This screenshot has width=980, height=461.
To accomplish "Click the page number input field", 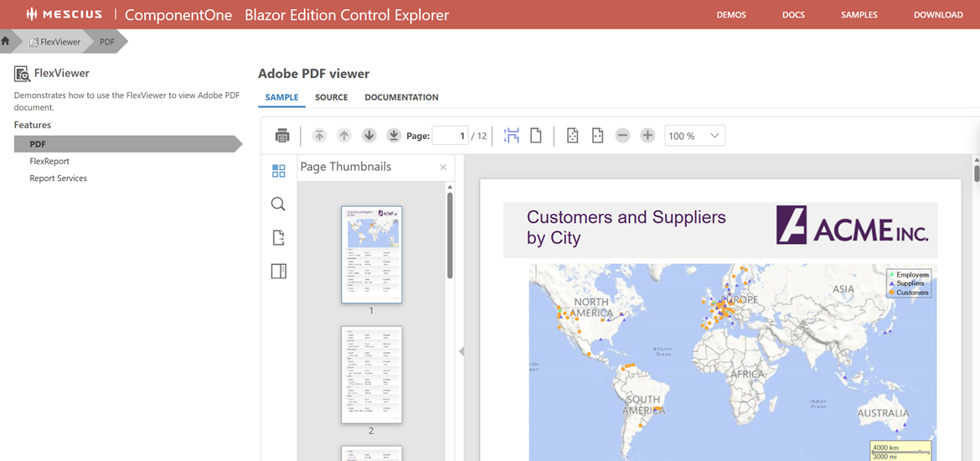I will click(450, 136).
